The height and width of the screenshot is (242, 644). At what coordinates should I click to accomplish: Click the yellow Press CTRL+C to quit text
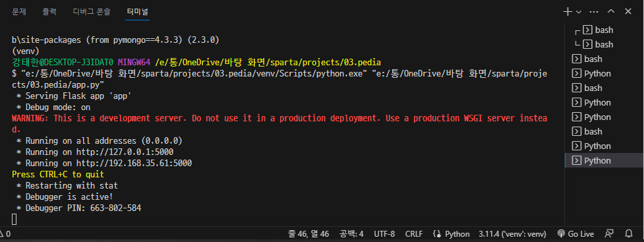[58, 174]
